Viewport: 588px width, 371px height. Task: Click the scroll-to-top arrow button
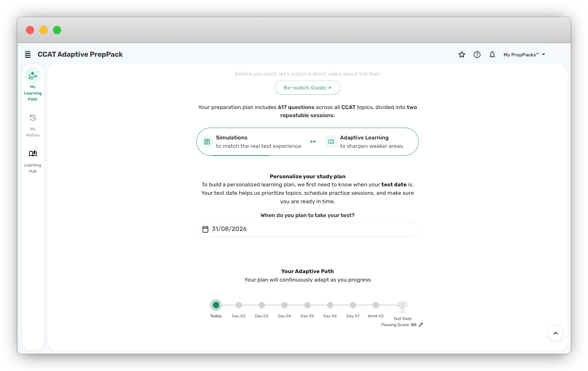point(556,333)
